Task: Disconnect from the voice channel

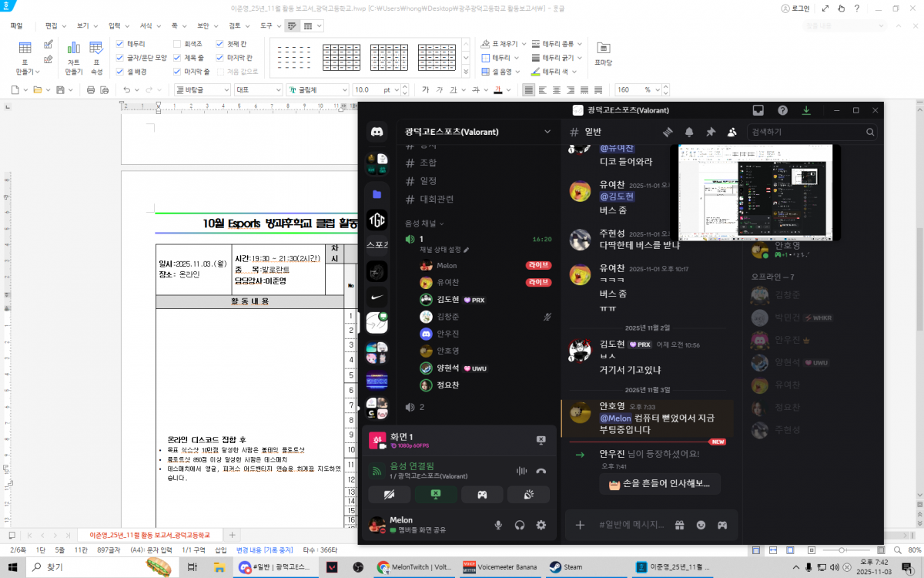Action: (x=541, y=471)
